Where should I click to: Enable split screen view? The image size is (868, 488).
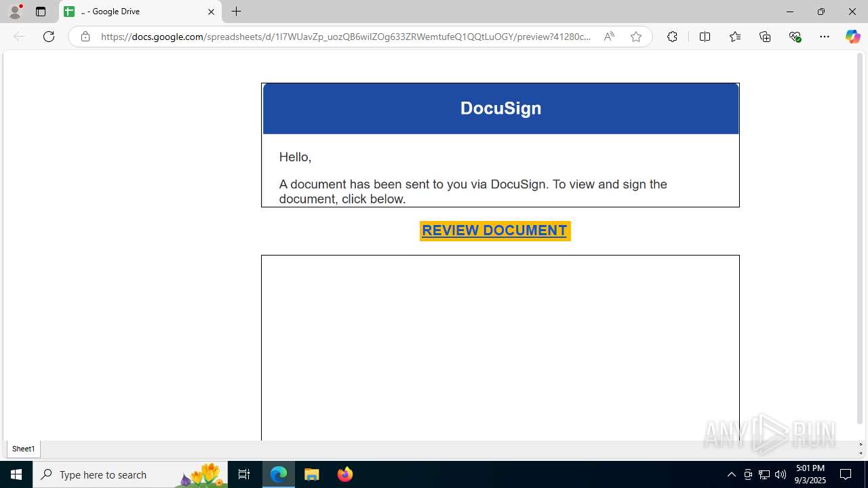pyautogui.click(x=705, y=37)
